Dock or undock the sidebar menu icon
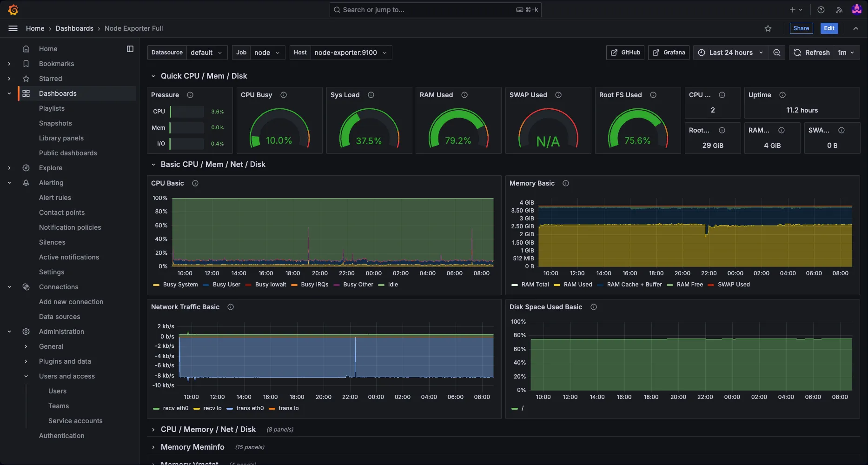Viewport: 868px width, 465px height. (130, 49)
